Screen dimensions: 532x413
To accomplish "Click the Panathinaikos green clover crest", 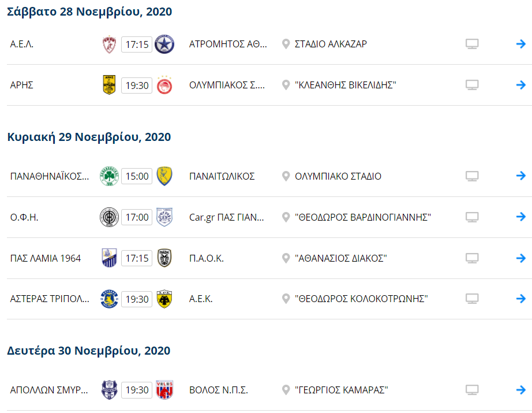I will (109, 176).
